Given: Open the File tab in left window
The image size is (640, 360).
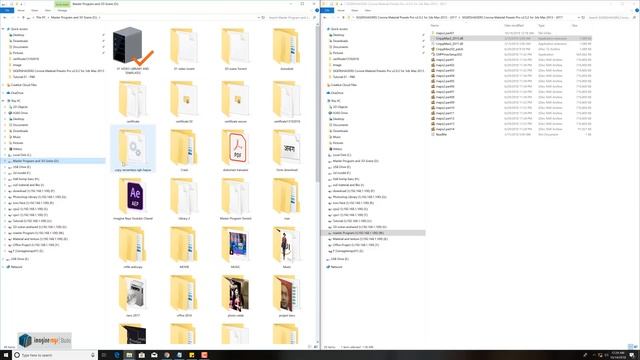Looking at the screenshot, I should tap(7, 10).
